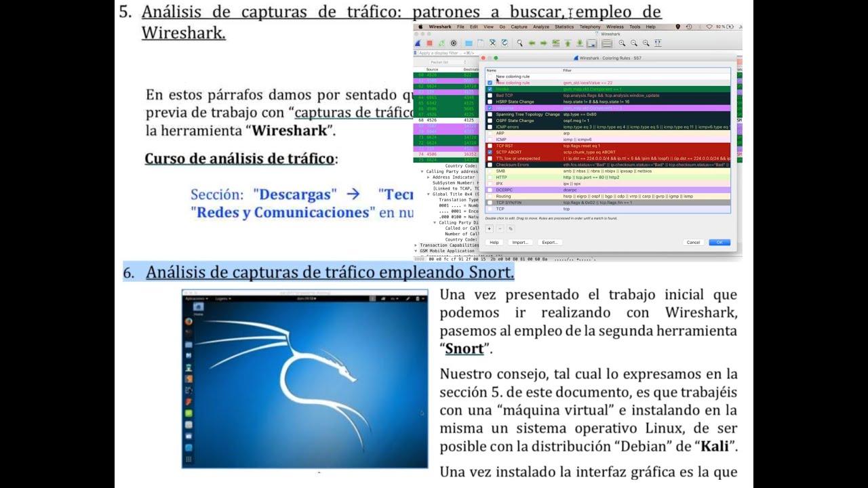868x488 pixels.
Task: Select the DCERPC coloring rule row
Action: coord(608,190)
